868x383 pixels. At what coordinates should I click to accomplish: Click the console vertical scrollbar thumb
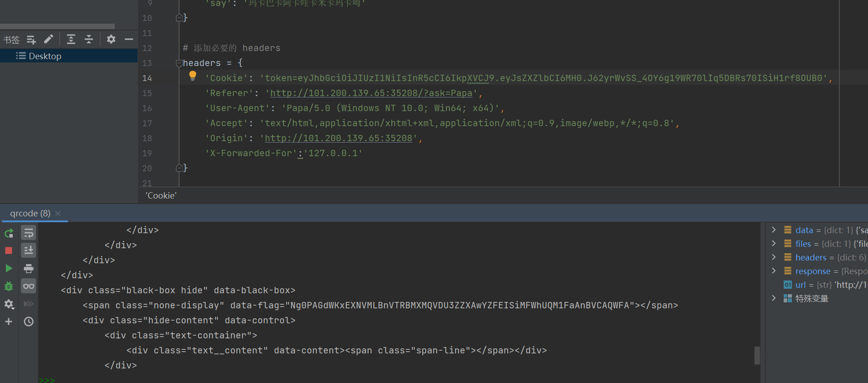[x=757, y=355]
